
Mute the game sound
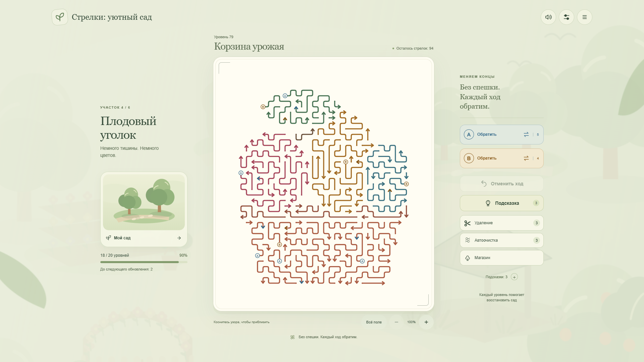(x=548, y=17)
